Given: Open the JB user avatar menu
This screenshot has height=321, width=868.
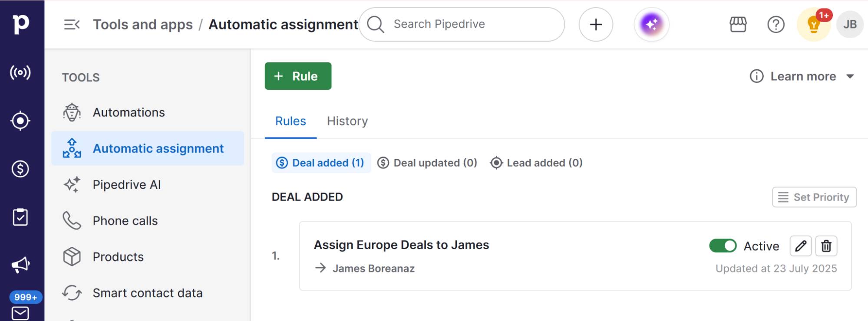Looking at the screenshot, I should point(850,24).
